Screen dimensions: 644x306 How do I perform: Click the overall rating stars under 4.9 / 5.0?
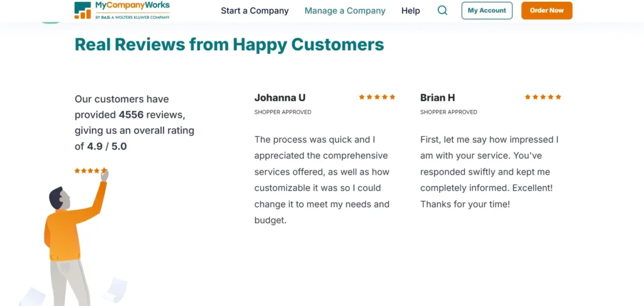tap(90, 170)
